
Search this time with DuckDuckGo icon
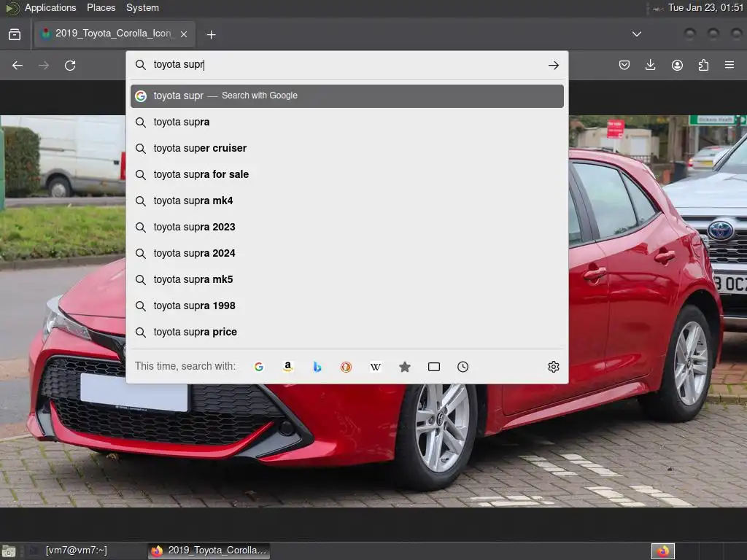pos(346,367)
